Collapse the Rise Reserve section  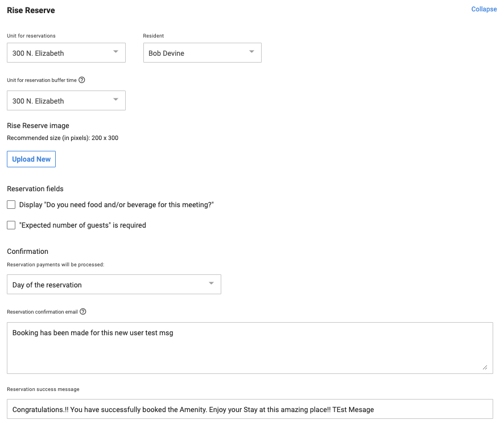pos(484,9)
